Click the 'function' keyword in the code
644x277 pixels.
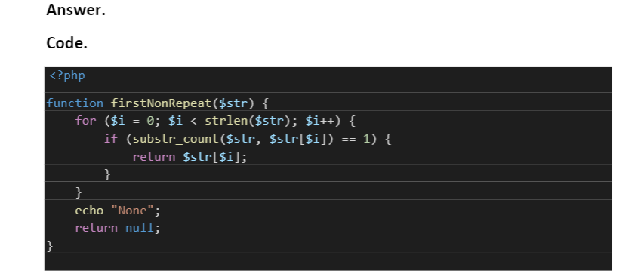(x=75, y=103)
